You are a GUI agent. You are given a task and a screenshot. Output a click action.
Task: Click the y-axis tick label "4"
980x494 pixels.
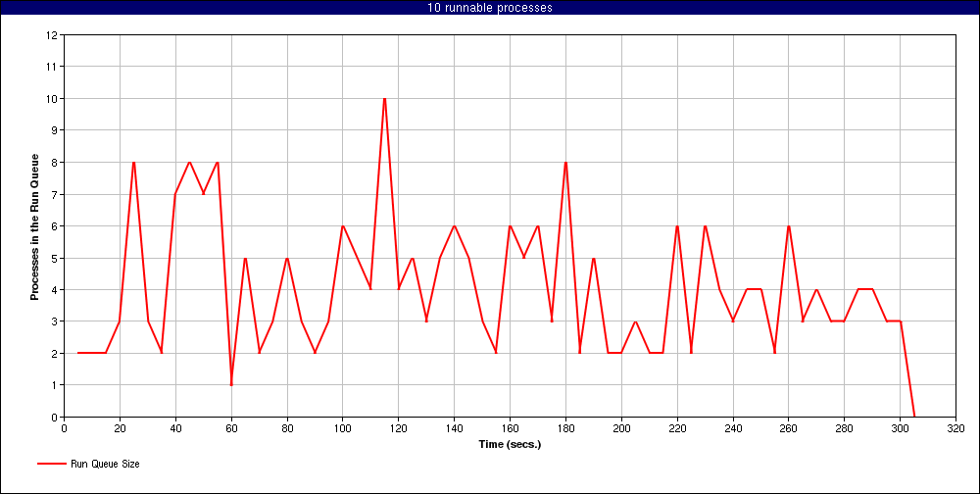pyautogui.click(x=55, y=289)
